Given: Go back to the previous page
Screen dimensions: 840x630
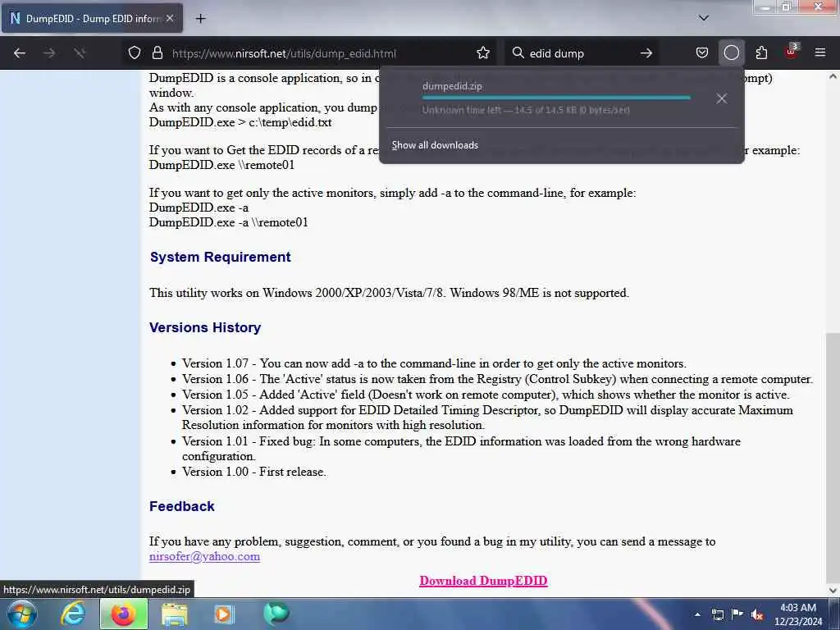Looking at the screenshot, I should click(x=20, y=53).
